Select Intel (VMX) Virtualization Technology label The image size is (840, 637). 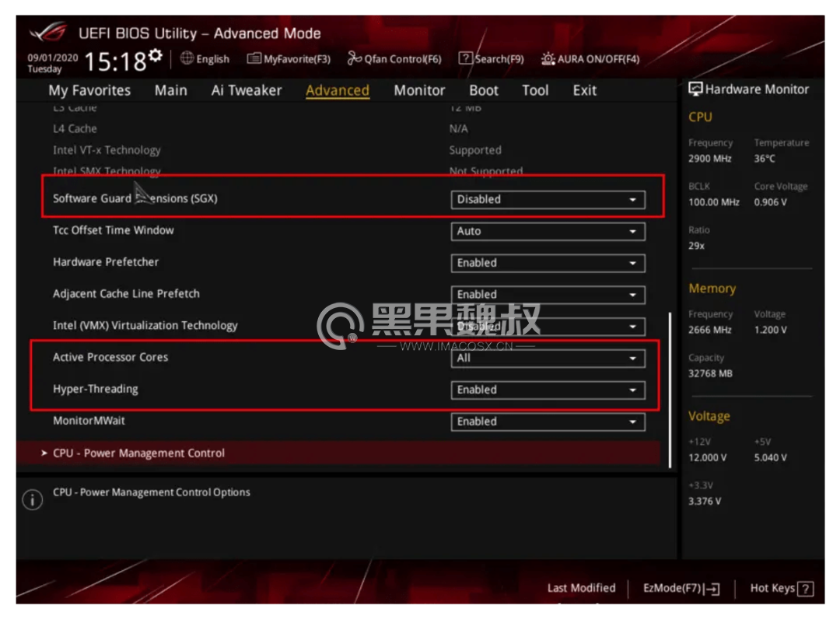coord(145,325)
